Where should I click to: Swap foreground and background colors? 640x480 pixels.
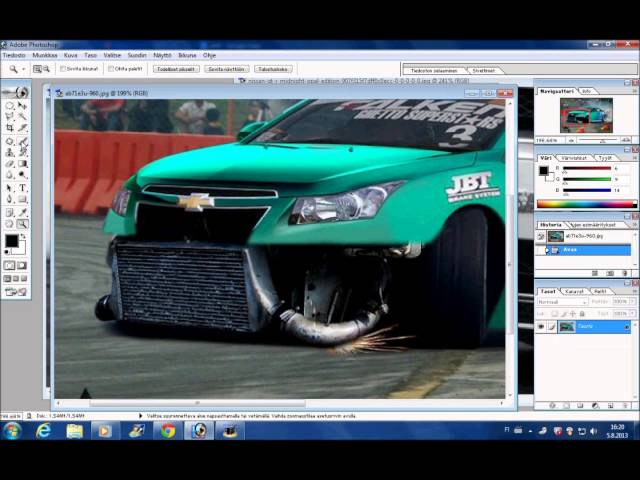[x=23, y=236]
